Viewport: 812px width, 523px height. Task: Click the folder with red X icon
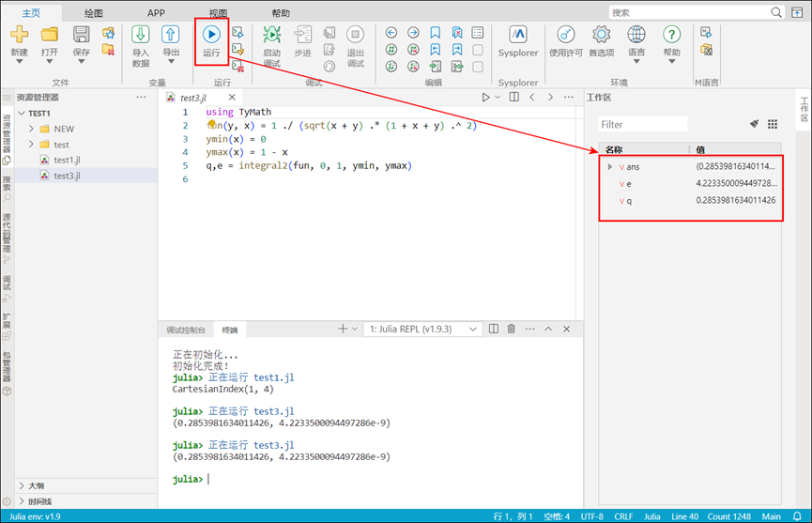tap(108, 50)
